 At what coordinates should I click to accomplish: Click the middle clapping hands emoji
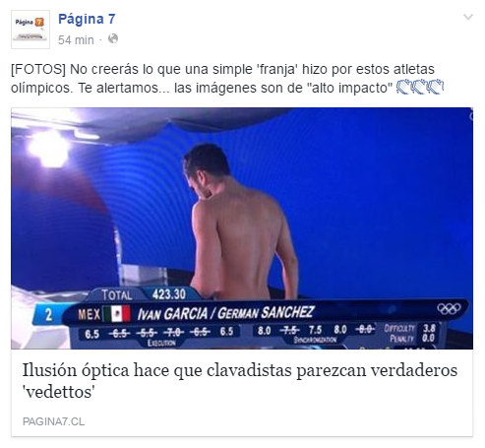pyautogui.click(x=420, y=87)
